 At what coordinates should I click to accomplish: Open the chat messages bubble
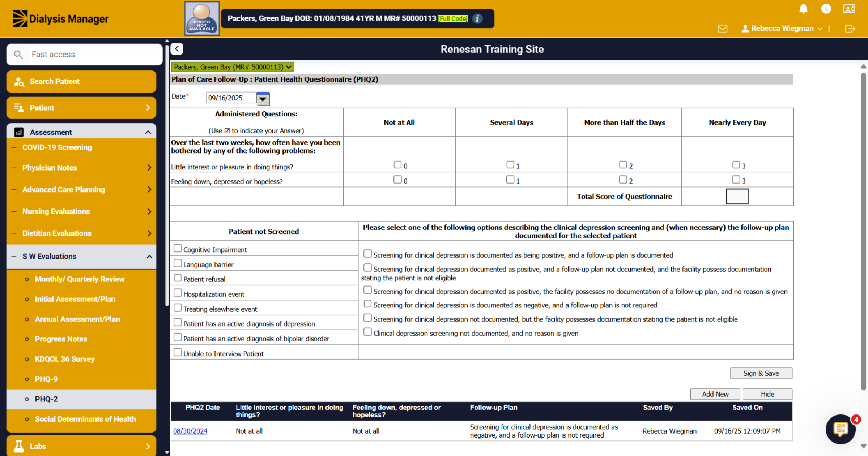click(x=841, y=429)
